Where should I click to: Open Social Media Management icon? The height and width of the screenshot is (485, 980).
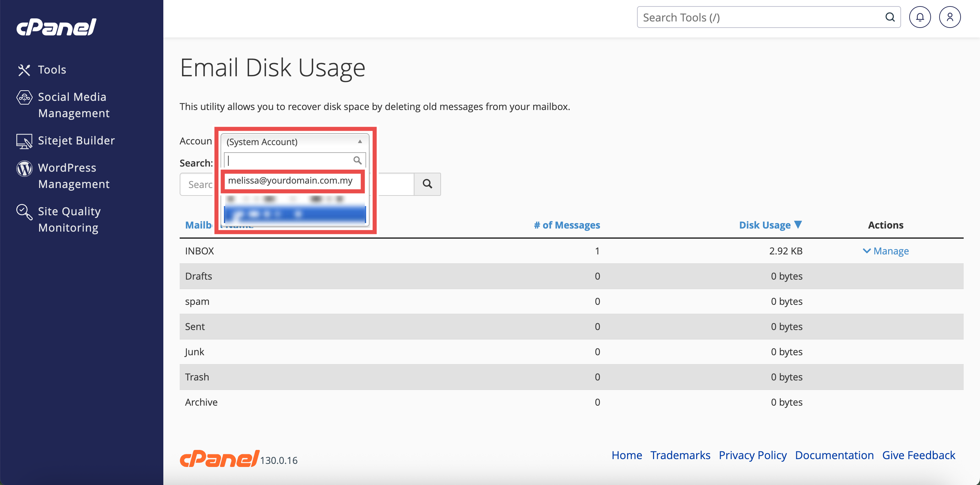(x=24, y=97)
